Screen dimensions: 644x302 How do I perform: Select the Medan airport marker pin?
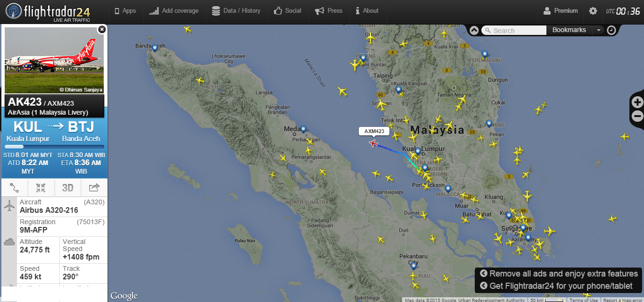coord(303,129)
